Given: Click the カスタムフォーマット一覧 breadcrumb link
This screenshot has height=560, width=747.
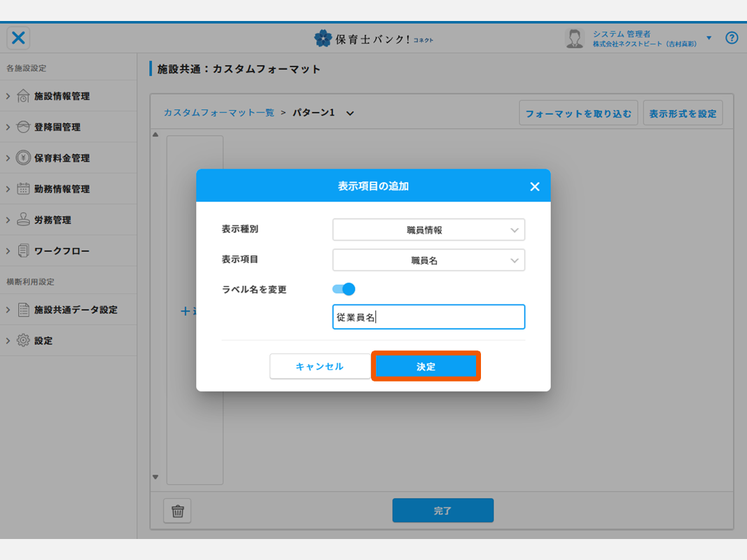Looking at the screenshot, I should (218, 113).
